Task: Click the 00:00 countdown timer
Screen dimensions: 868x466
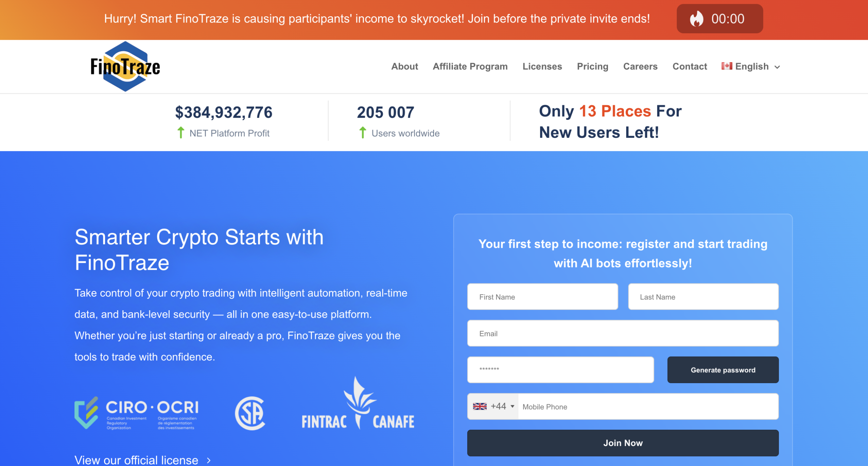Action: (728, 19)
